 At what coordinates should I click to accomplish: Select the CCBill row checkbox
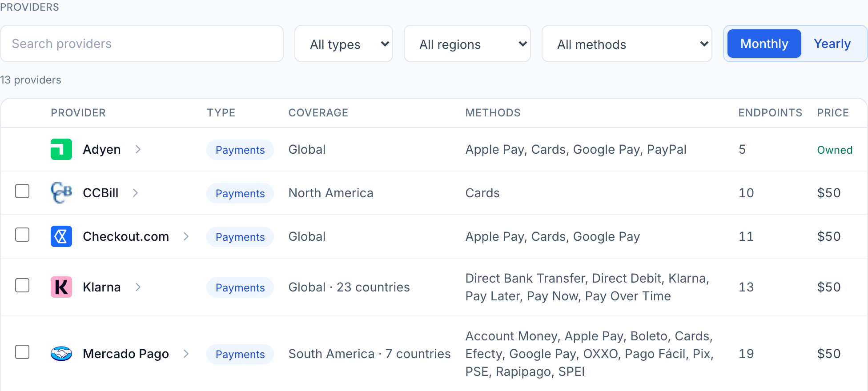(x=22, y=192)
